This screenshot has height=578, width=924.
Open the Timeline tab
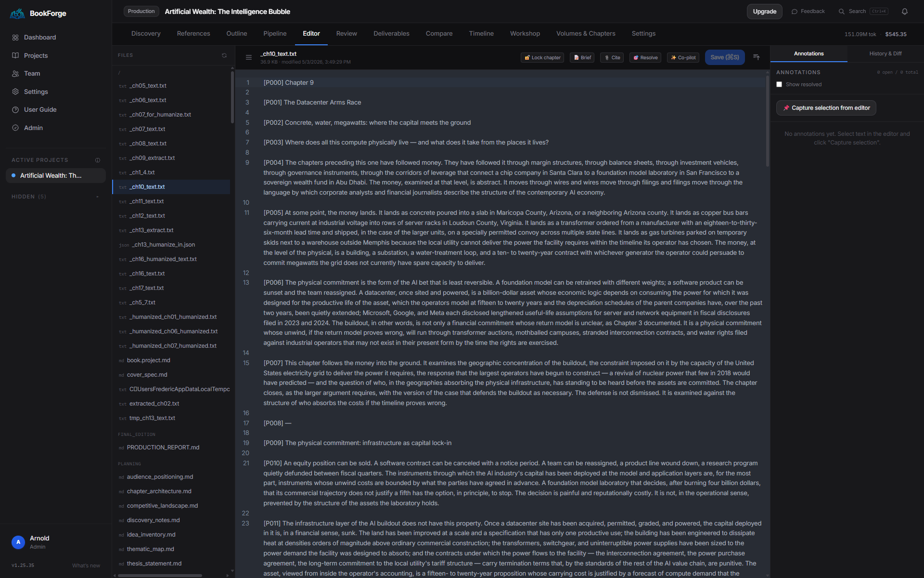[481, 34]
